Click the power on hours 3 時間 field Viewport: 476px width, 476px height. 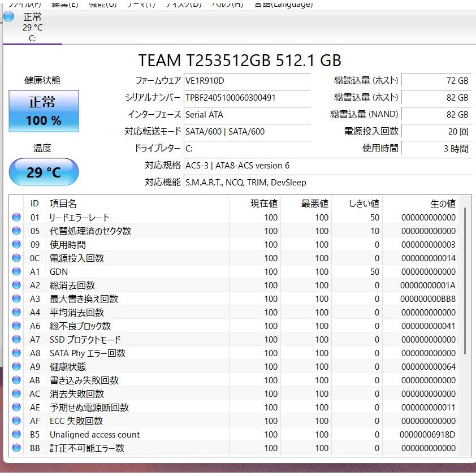(x=436, y=149)
